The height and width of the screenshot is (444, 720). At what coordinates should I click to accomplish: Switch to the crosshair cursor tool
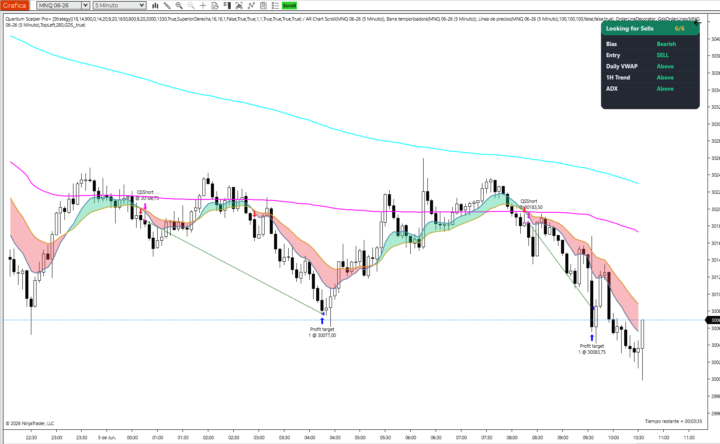(x=203, y=6)
